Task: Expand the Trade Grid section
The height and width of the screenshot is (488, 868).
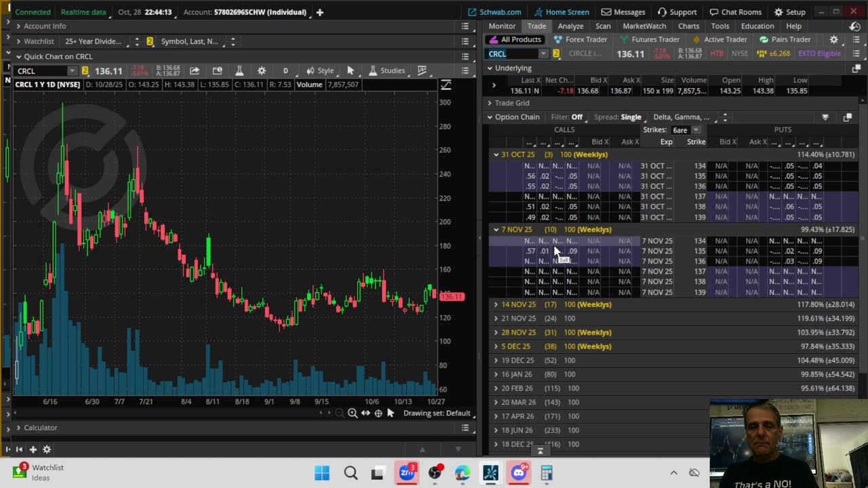Action: 490,103
